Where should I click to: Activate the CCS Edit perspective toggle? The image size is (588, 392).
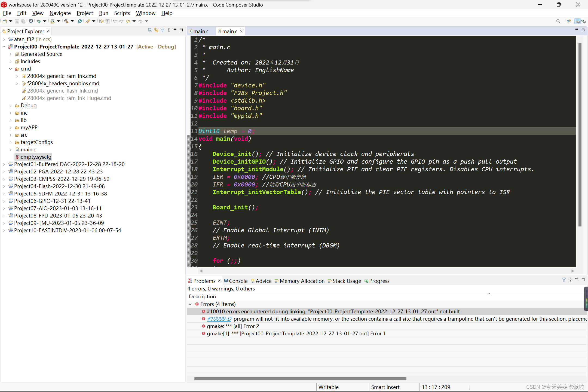point(577,21)
